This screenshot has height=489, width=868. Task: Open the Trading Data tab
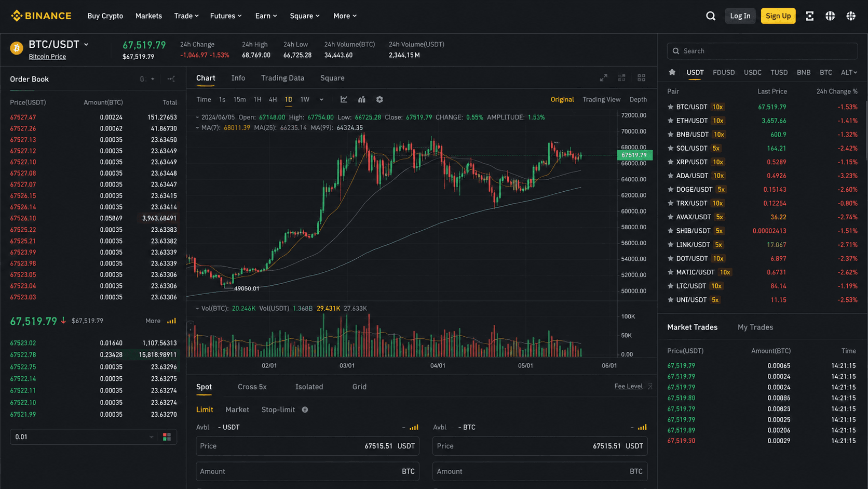click(282, 78)
